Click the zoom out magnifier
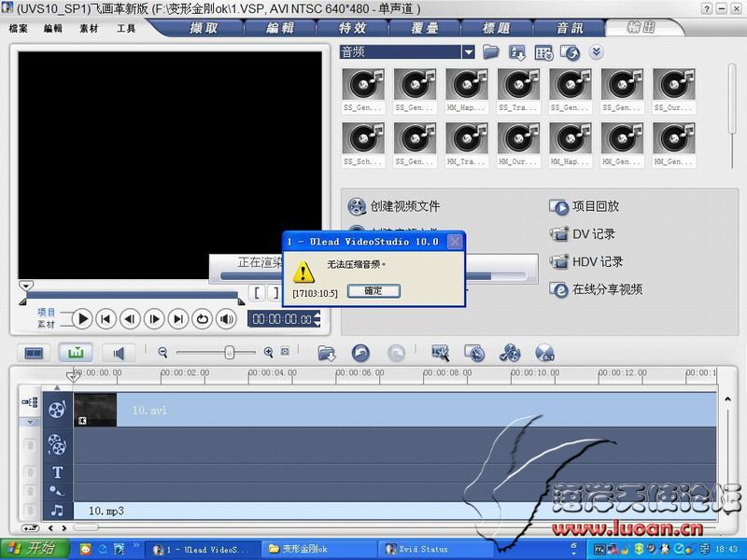This screenshot has width=747, height=560. pos(162,353)
